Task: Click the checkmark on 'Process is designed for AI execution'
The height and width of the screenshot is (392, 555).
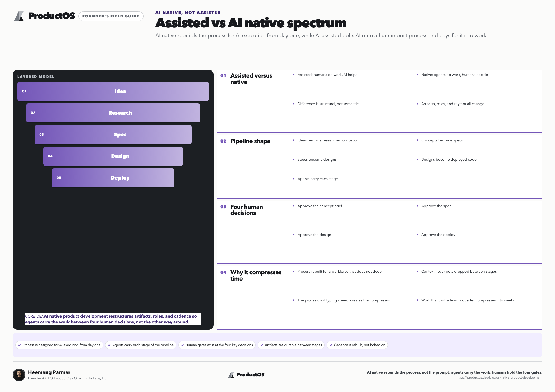Action: (20, 345)
